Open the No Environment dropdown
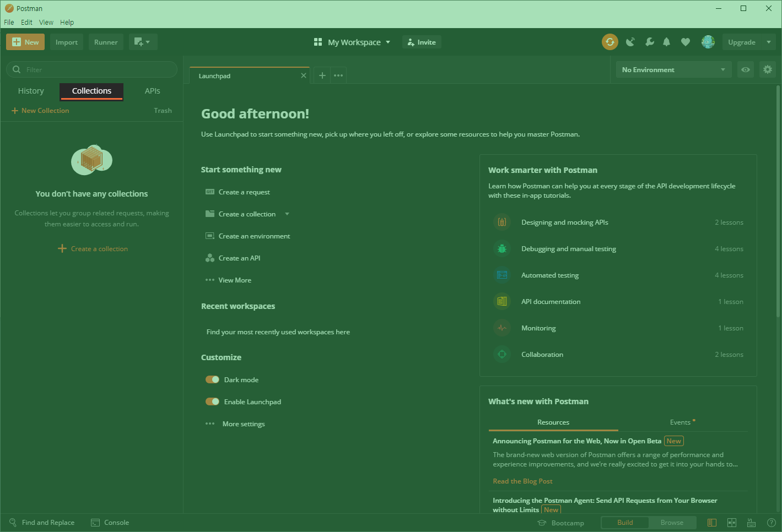The image size is (782, 532). pos(673,70)
